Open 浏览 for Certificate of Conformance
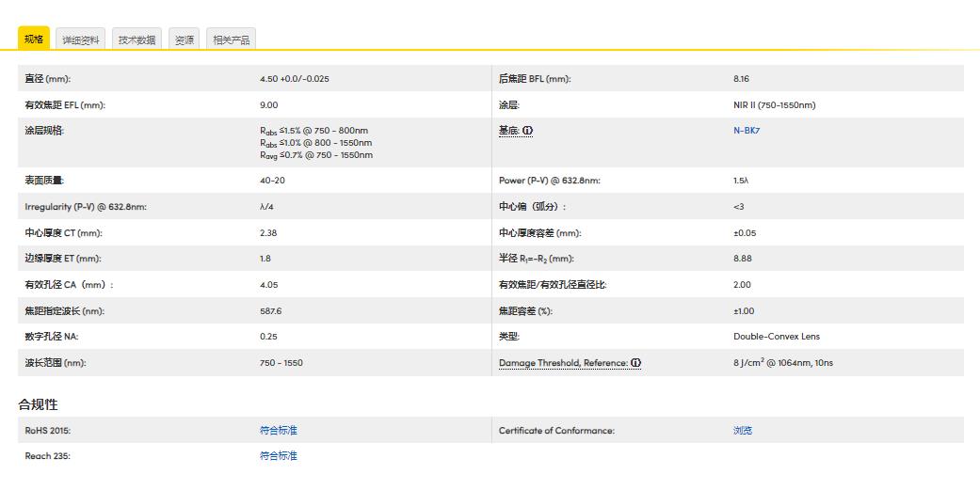The height and width of the screenshot is (490, 980). [x=743, y=431]
